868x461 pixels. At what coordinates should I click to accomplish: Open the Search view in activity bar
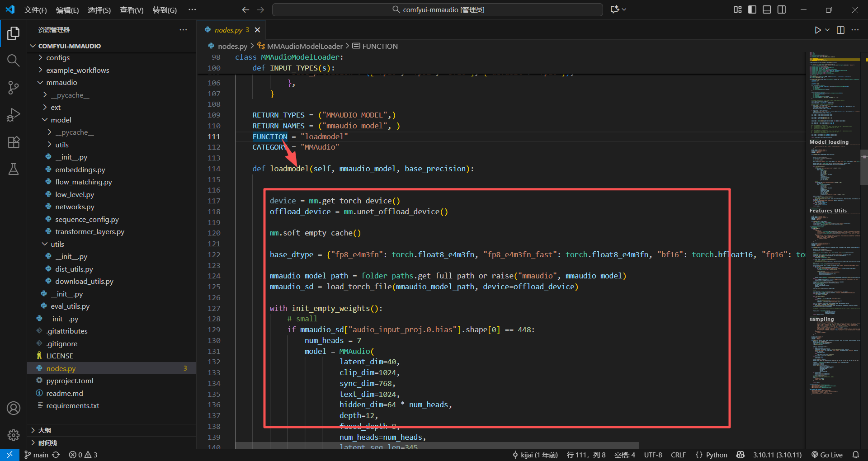point(14,61)
